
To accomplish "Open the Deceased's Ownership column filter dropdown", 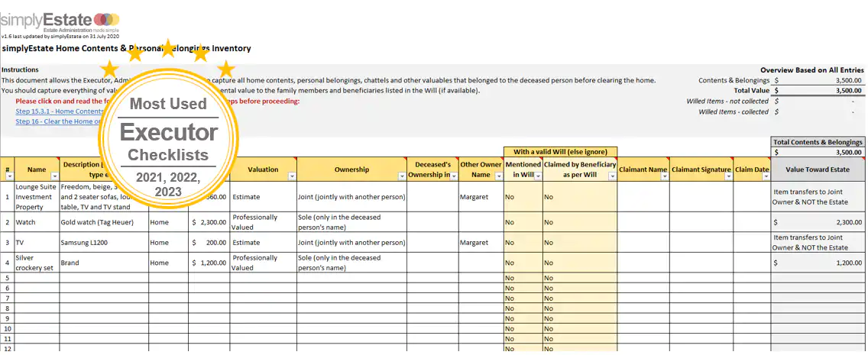I will (x=454, y=176).
